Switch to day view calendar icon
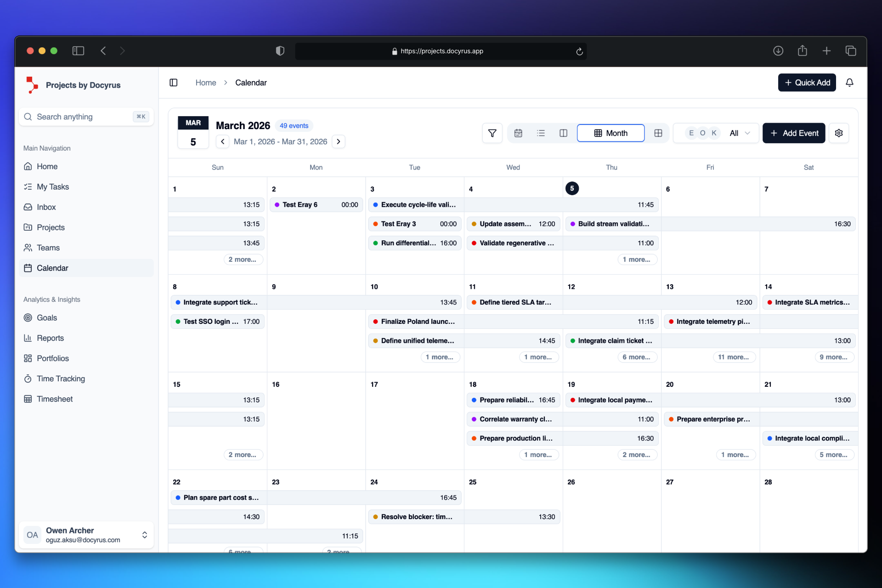The height and width of the screenshot is (588, 882). click(518, 133)
